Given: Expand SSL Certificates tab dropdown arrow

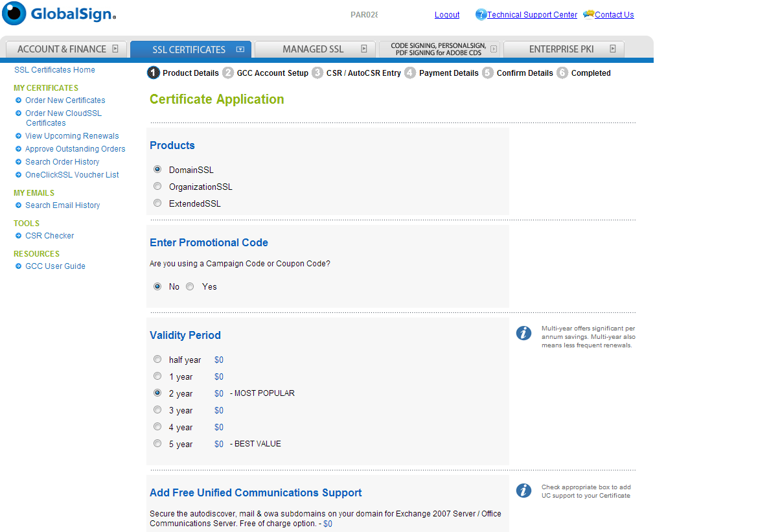Looking at the screenshot, I should pyautogui.click(x=240, y=49).
